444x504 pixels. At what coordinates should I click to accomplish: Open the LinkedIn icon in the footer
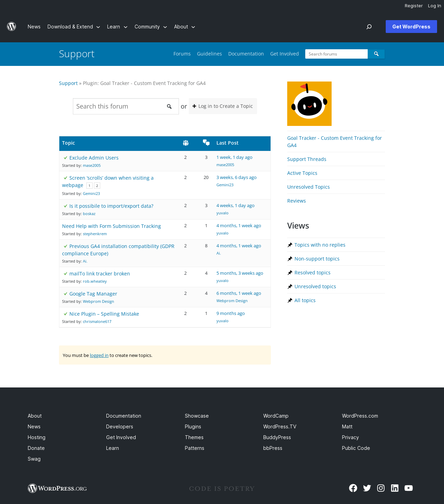coord(395,488)
